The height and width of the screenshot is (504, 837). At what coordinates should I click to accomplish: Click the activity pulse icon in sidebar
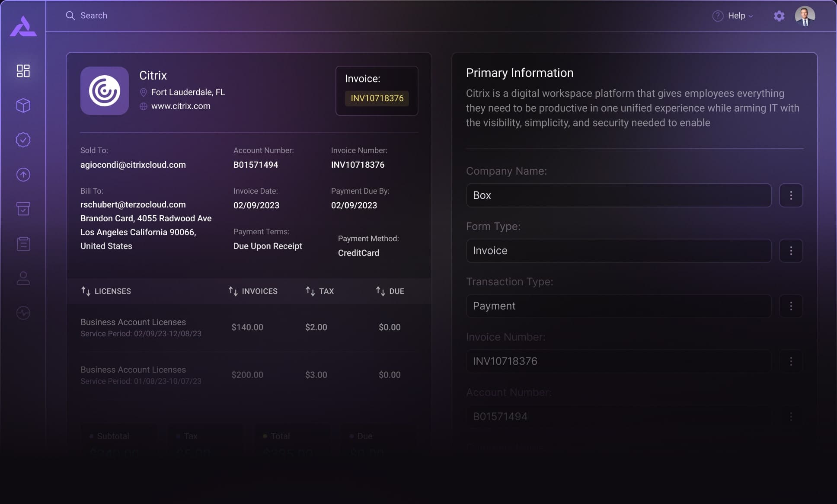(x=23, y=313)
